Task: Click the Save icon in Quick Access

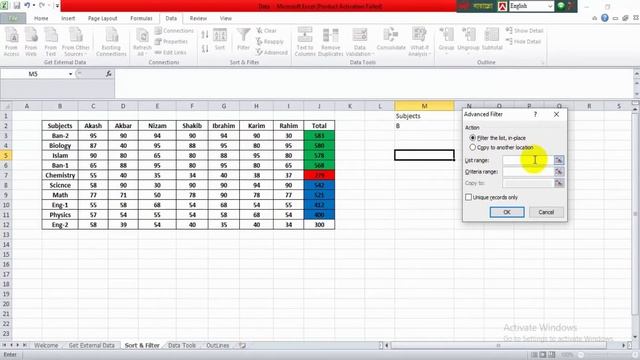Action: click(17, 6)
